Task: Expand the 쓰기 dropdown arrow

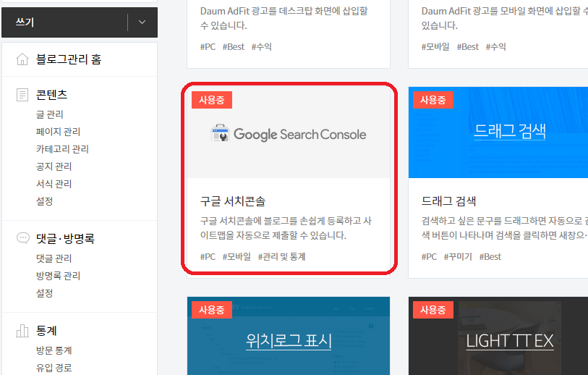Action: (x=142, y=22)
